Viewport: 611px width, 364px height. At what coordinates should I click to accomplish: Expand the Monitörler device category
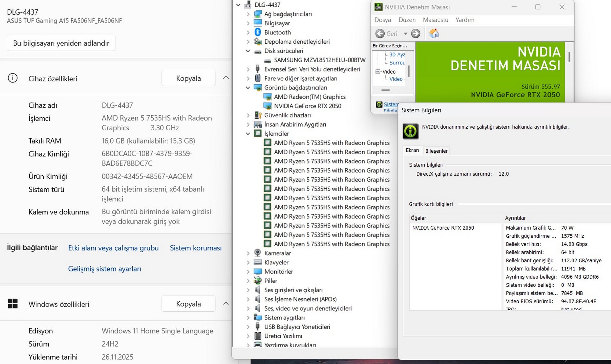tap(248, 271)
